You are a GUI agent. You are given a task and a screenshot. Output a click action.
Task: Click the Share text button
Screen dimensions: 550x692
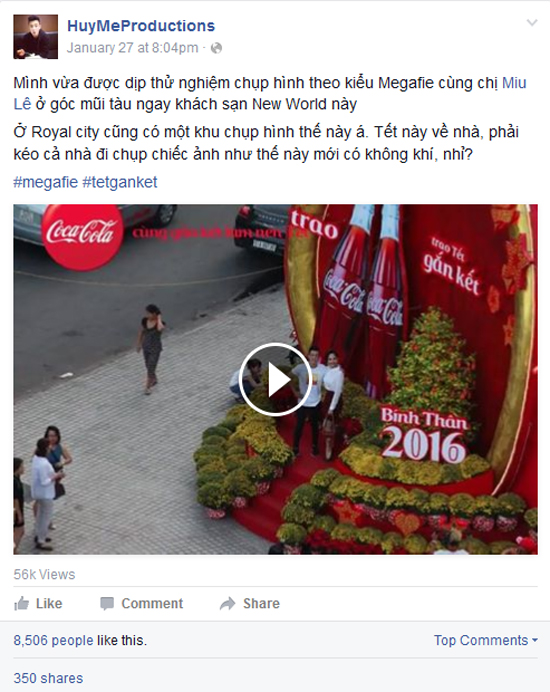point(261,603)
